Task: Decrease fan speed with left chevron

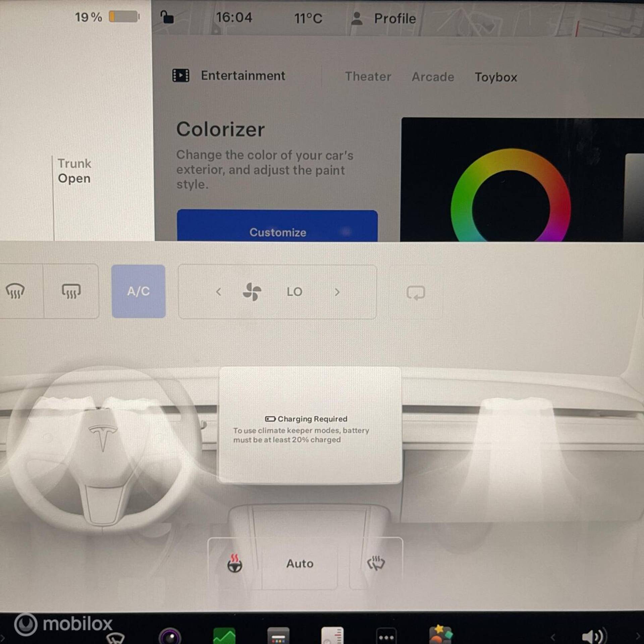Action: 219,292
